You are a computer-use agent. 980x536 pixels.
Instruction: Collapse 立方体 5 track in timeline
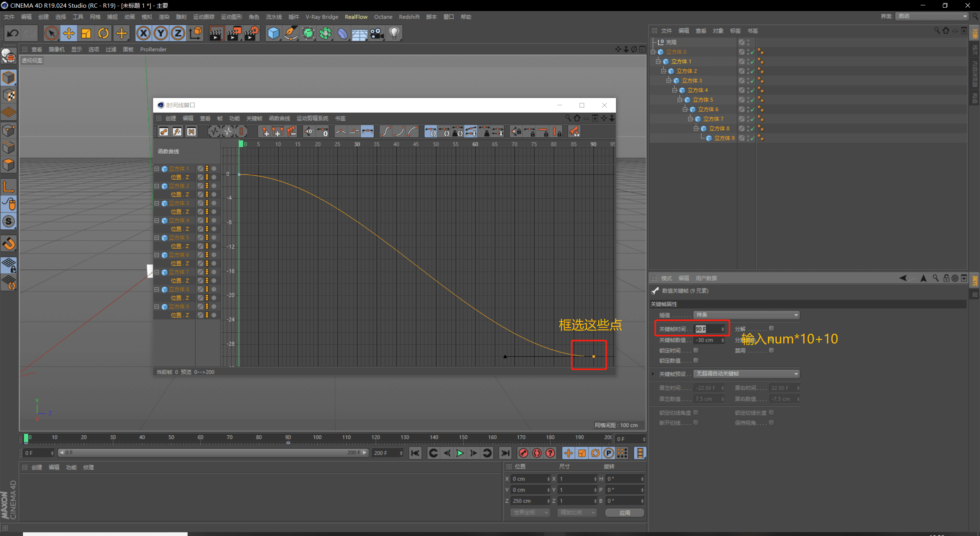pos(157,238)
